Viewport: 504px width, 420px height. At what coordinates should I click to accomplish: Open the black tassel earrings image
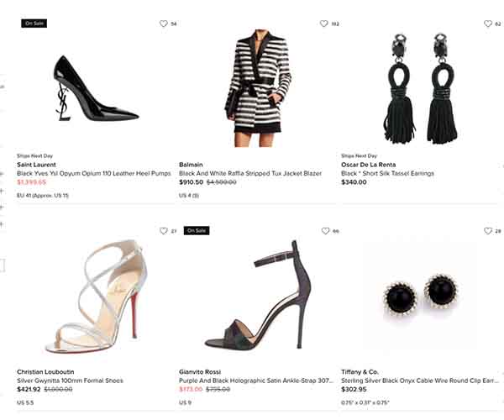[x=418, y=88]
